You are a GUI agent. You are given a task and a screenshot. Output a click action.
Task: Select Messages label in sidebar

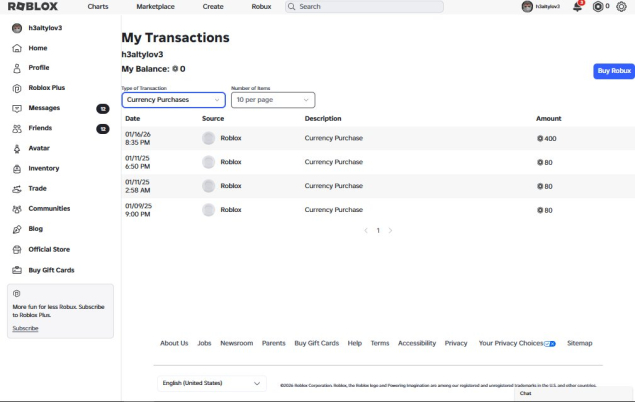coord(44,108)
